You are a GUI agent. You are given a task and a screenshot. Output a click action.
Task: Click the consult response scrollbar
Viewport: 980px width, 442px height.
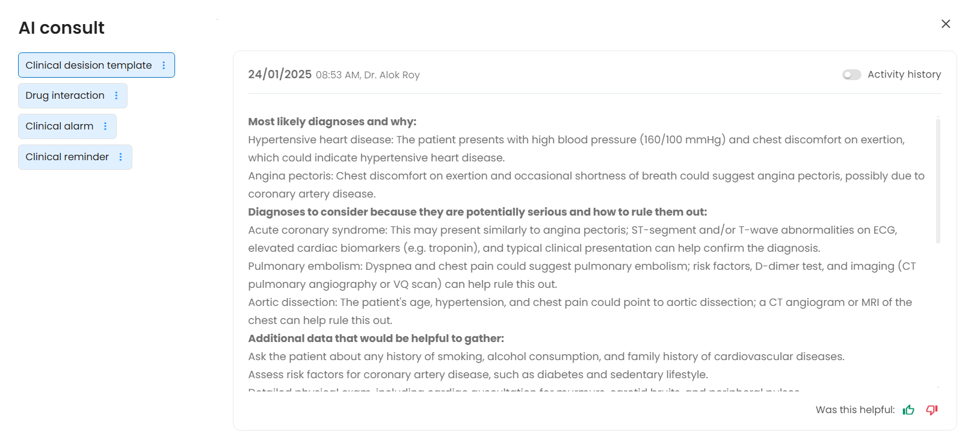click(938, 181)
